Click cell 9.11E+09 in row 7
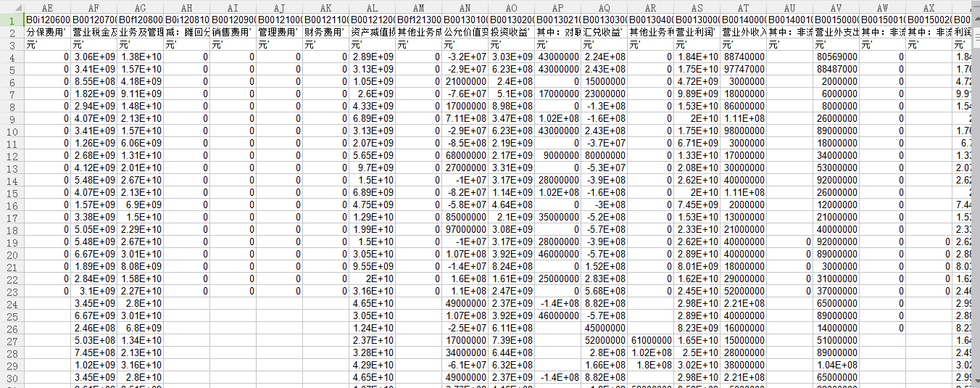 (x=141, y=94)
